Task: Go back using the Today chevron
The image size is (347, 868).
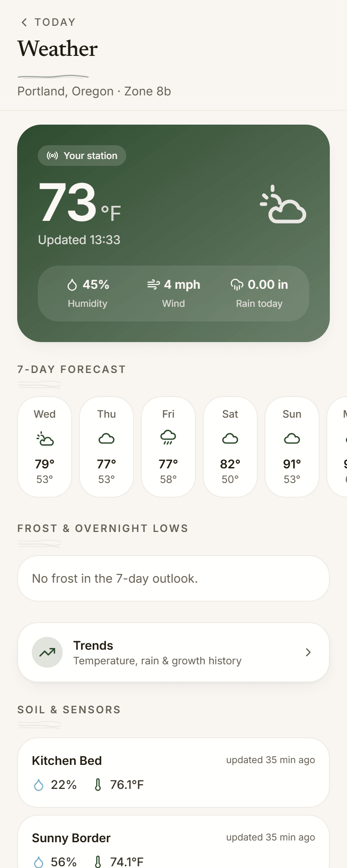Action: coord(24,22)
